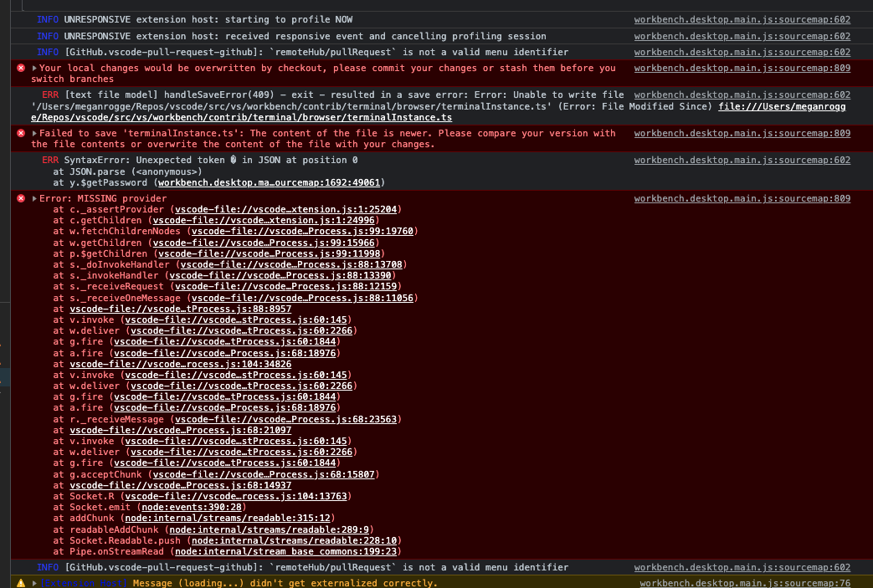Click the yellow warning icon on the Extension Host row
Viewport: 873px width, 588px height.
21,583
